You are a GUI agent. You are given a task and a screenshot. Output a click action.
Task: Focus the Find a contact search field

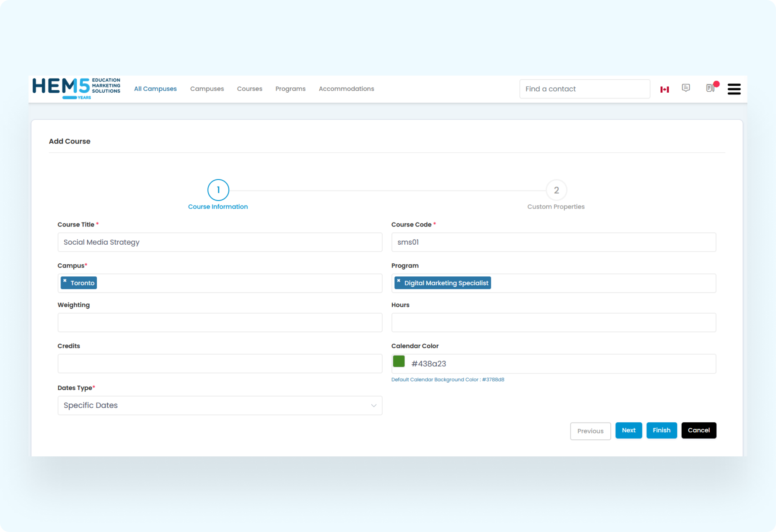584,89
